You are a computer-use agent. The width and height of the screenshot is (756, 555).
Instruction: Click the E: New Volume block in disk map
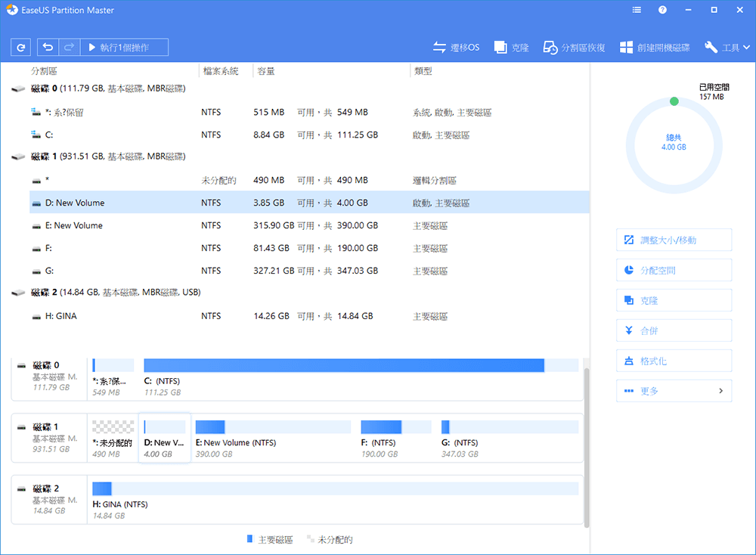273,438
